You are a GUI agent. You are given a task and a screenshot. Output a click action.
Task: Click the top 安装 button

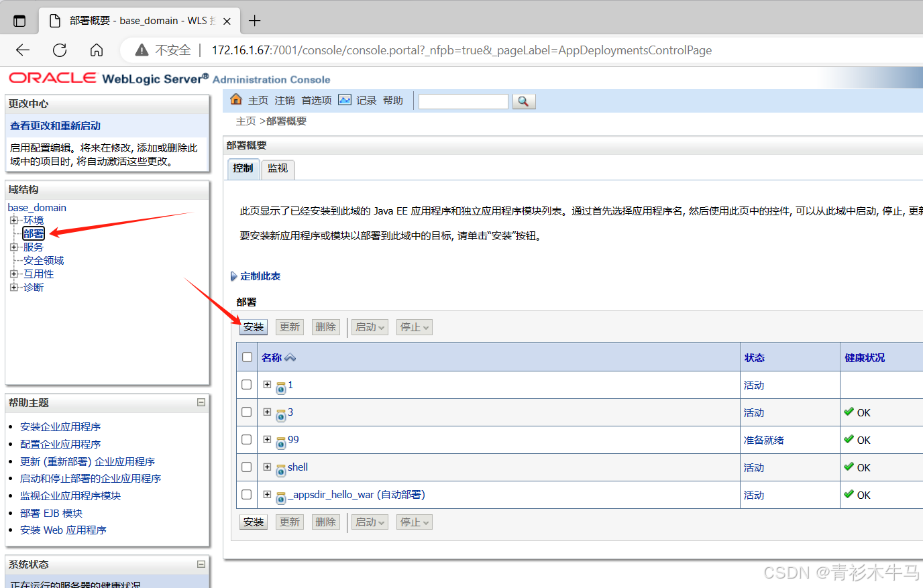click(254, 327)
